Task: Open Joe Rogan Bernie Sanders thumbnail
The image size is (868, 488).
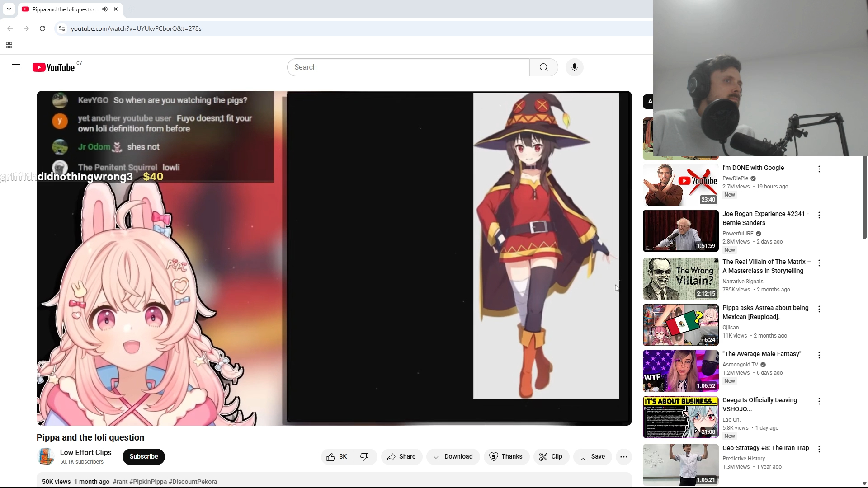Action: click(x=680, y=231)
